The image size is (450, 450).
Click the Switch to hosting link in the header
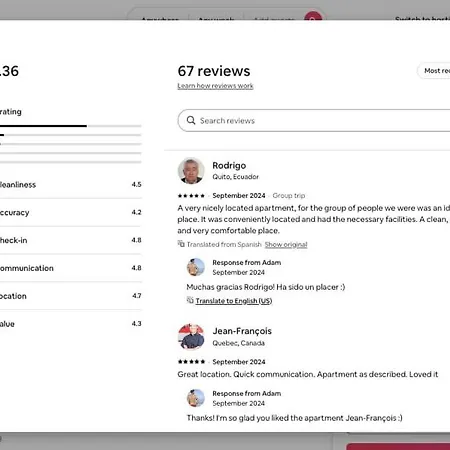click(422, 19)
